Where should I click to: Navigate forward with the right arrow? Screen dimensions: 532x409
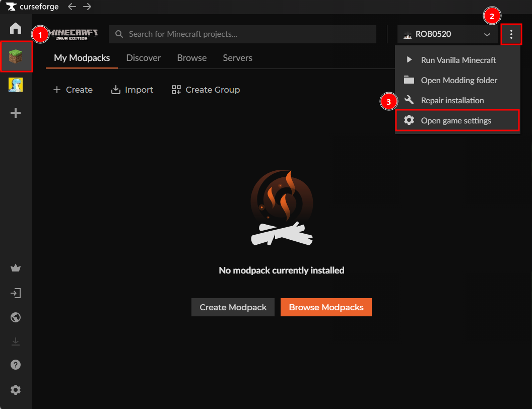87,7
